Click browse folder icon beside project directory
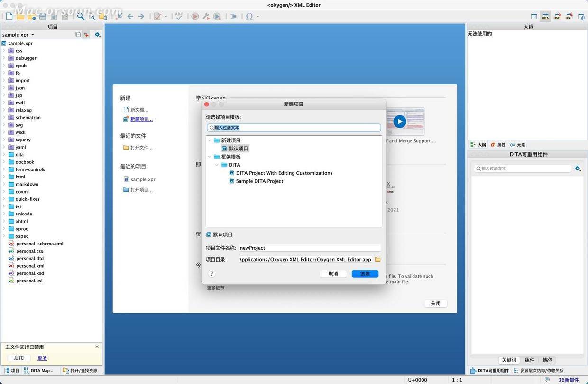Image resolution: width=588 pixels, height=384 pixels. point(378,260)
